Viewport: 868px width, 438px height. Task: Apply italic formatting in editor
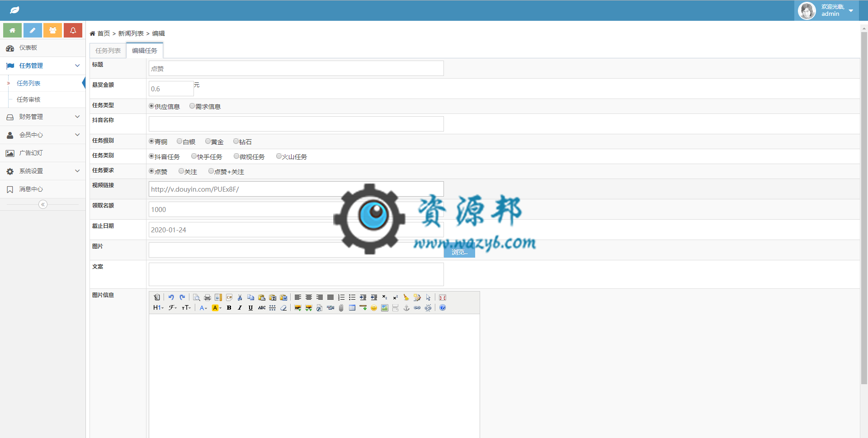tap(240, 308)
